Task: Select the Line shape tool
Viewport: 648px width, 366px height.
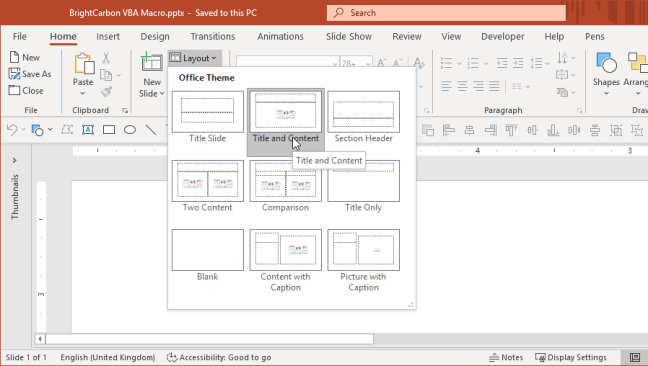Action: (x=151, y=130)
